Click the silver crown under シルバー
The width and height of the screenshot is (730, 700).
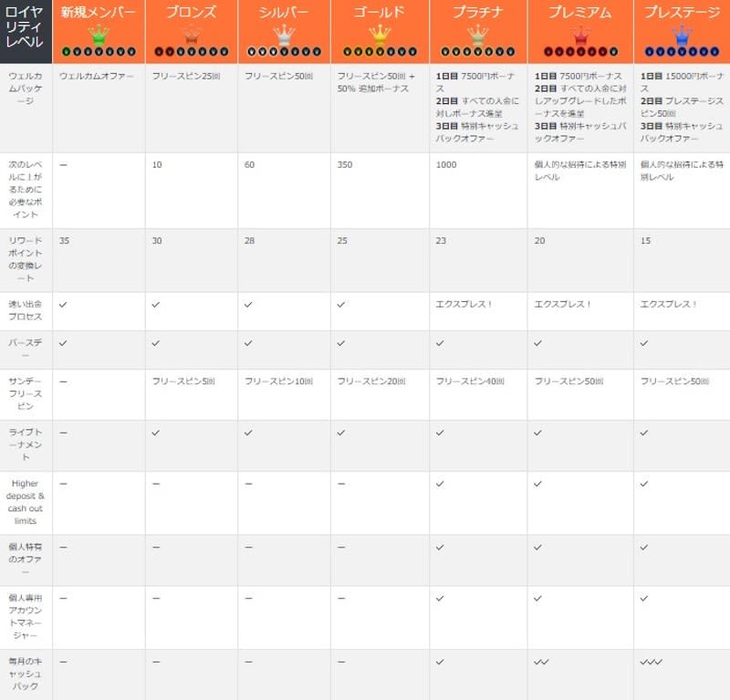pyautogui.click(x=284, y=35)
